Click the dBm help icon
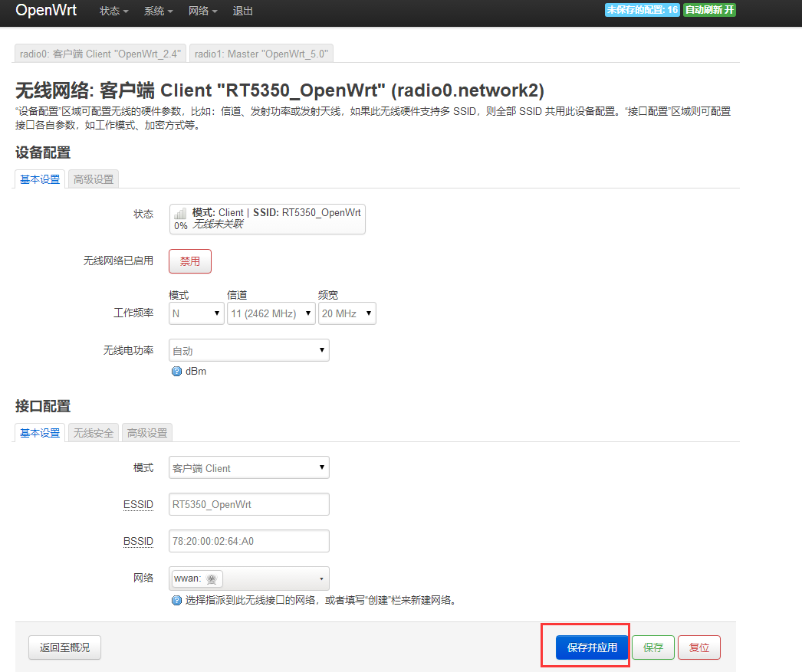Viewport: 802px width, 672px height. pyautogui.click(x=176, y=372)
